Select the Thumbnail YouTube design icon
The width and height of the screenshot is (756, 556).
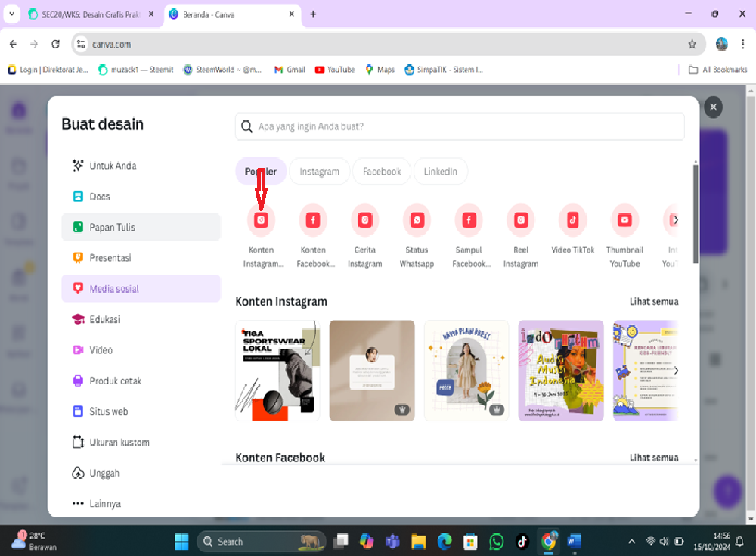pos(625,220)
